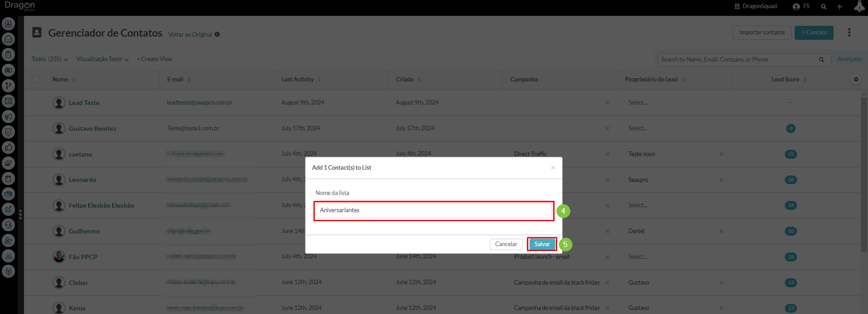Viewport: 868px width, 314px height.
Task: Open the contacts icon in left sidebar
Action: (x=8, y=24)
